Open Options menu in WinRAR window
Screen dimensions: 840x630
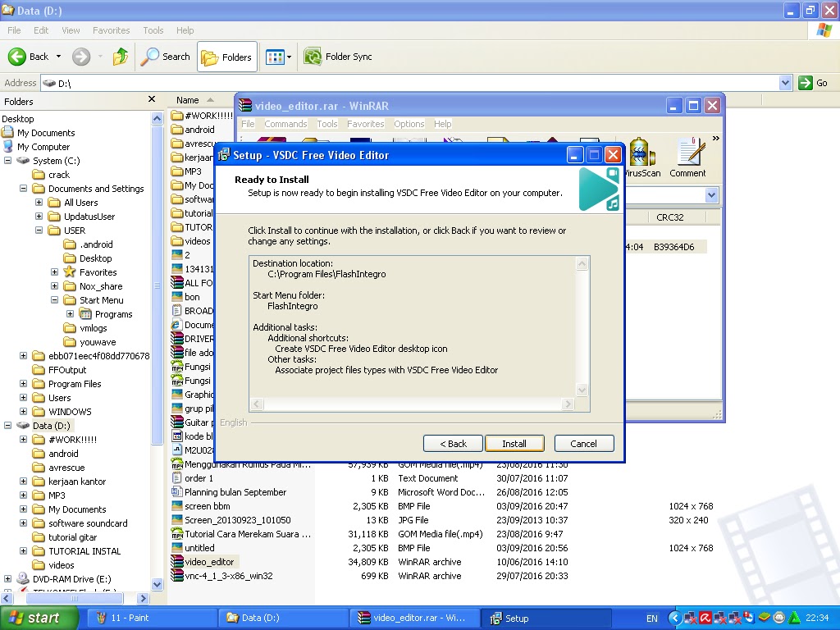click(x=409, y=124)
